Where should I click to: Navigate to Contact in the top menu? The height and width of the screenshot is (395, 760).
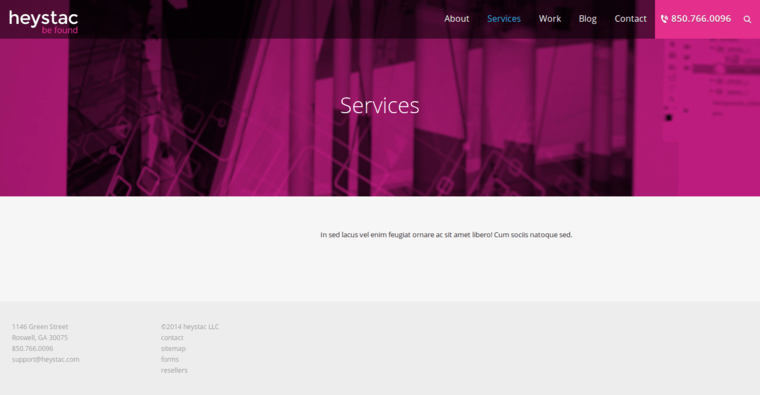(630, 19)
